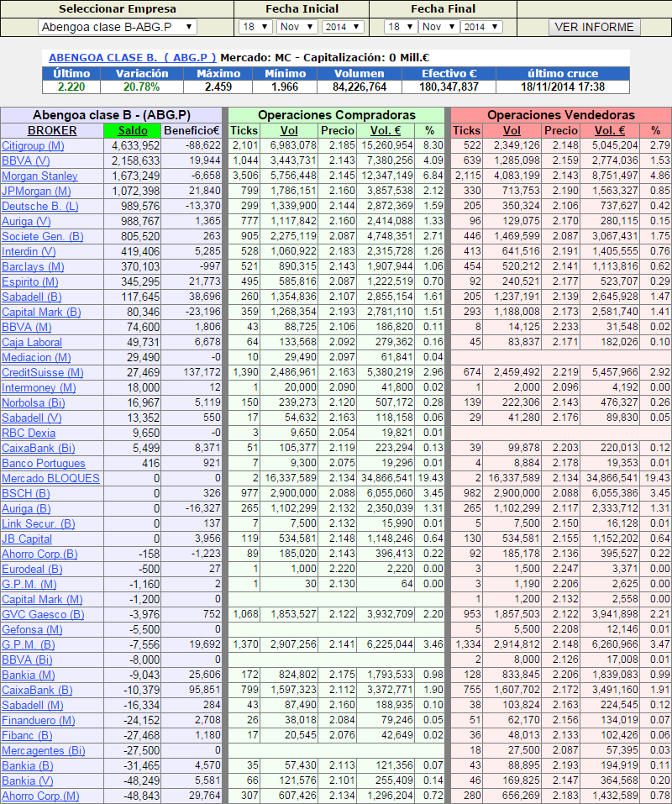Open the BSCH (B) broker link
This screenshot has height=804, width=672.
[26, 494]
